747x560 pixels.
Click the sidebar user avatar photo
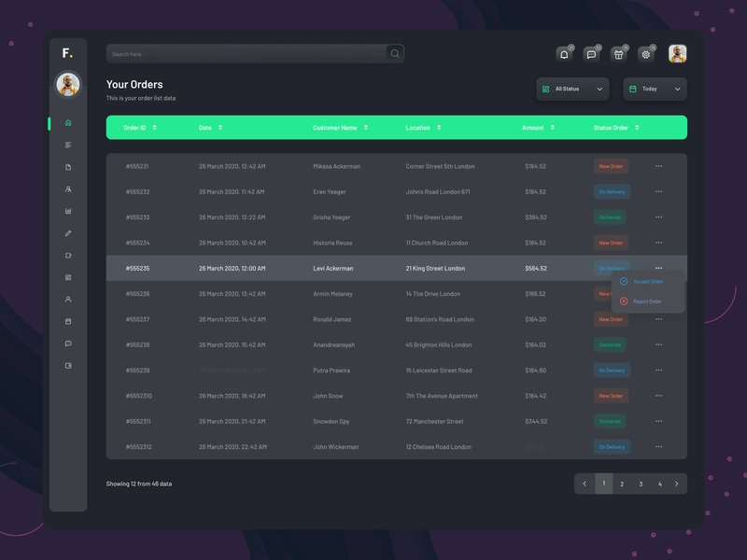point(68,85)
